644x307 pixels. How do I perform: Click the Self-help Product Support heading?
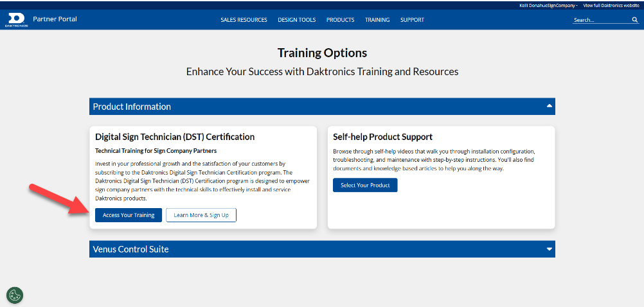tap(382, 137)
